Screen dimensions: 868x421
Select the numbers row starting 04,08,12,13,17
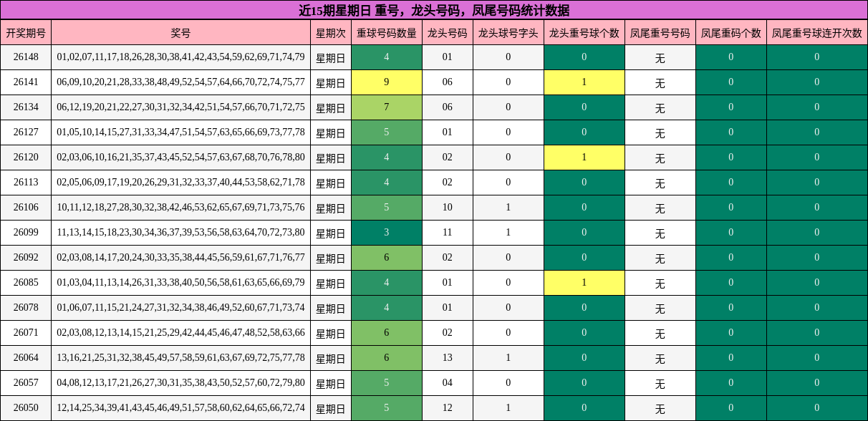point(180,383)
